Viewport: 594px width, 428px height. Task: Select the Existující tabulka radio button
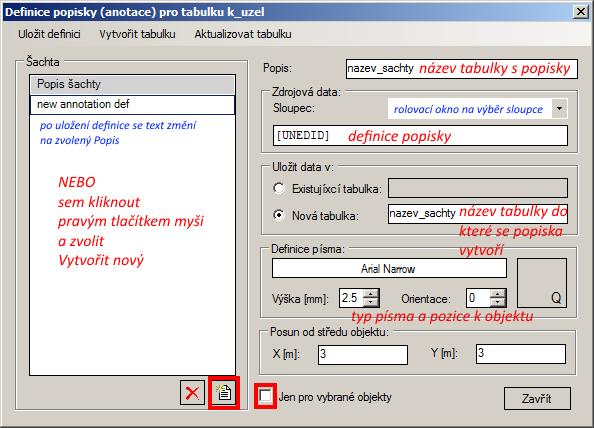coord(279,188)
